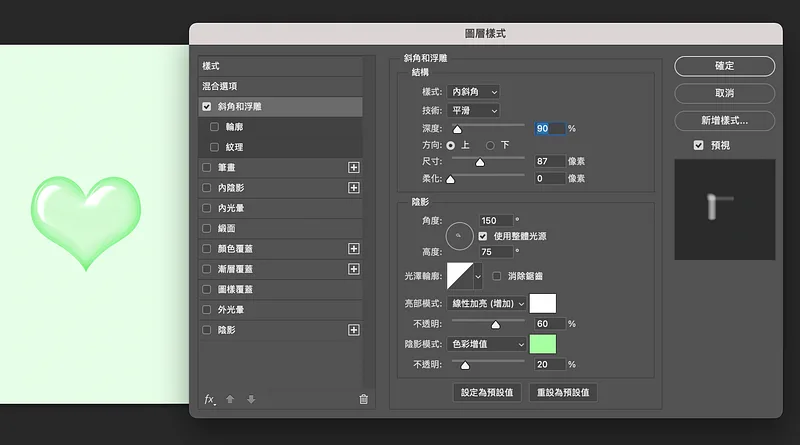
Task: Click the 深度 value field showing 90
Action: click(549, 129)
